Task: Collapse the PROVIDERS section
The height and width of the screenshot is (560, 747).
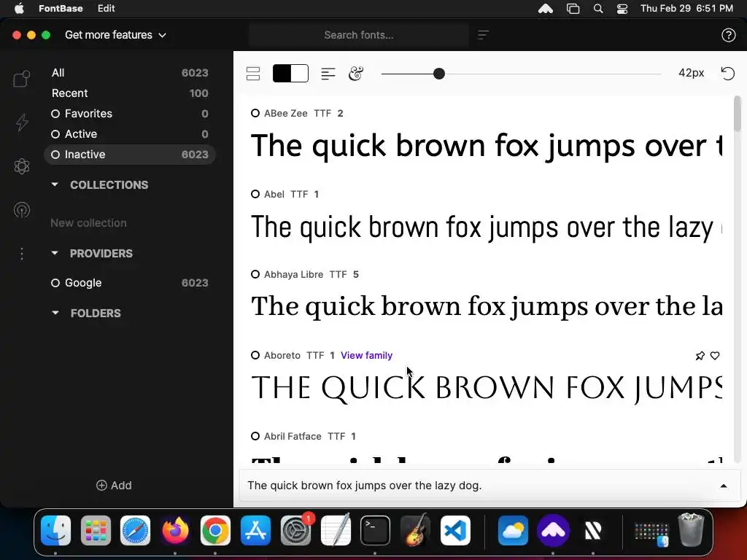Action: coord(55,253)
